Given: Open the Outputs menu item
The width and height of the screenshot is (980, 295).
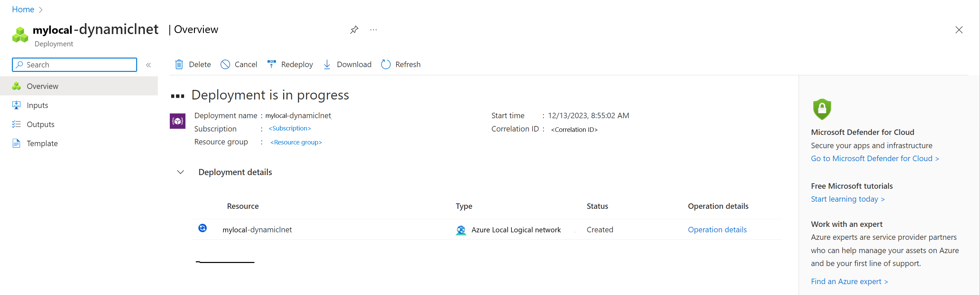Looking at the screenshot, I should coord(40,124).
